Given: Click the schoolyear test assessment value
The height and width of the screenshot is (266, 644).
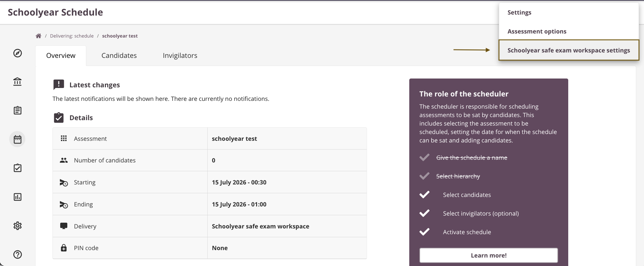Looking at the screenshot, I should coord(234,139).
